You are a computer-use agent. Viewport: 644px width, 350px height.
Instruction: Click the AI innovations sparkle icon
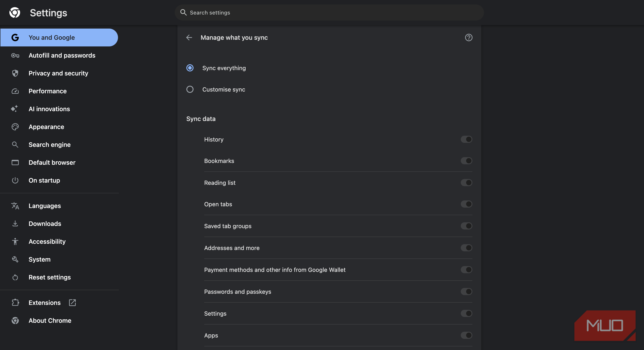click(x=15, y=109)
